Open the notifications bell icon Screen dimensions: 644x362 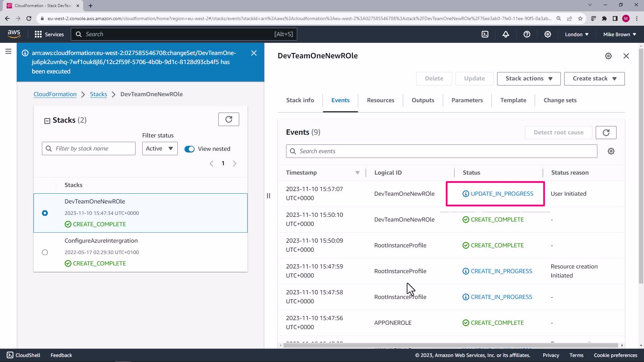click(x=505, y=34)
